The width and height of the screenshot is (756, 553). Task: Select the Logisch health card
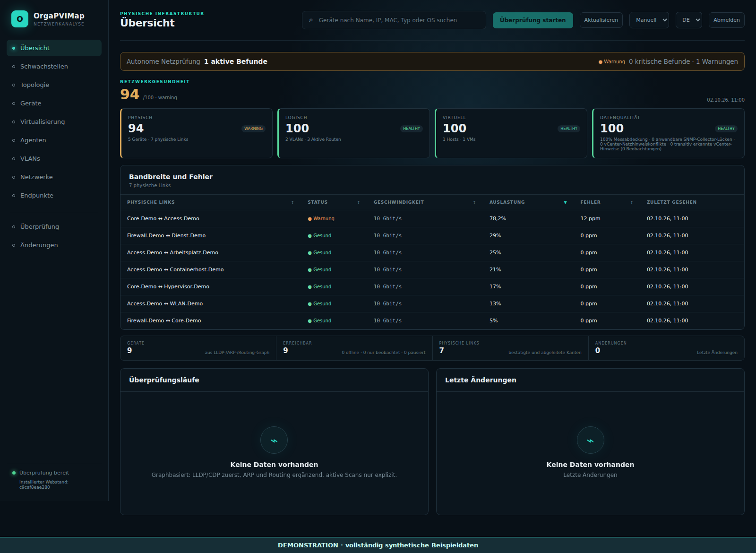tap(354, 133)
